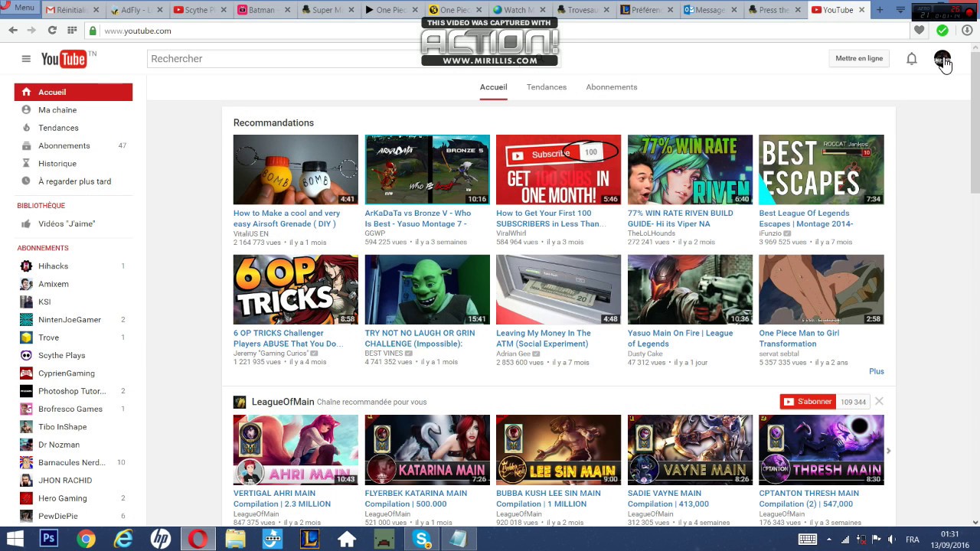Switch to the AdFly browser tab
Screen dimensions: 980x551
pos(136,10)
